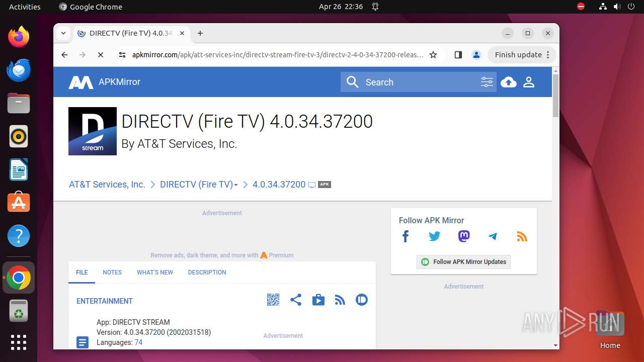Click Follow APK Mirror Updates button
The width and height of the screenshot is (644, 362).
coord(463,262)
